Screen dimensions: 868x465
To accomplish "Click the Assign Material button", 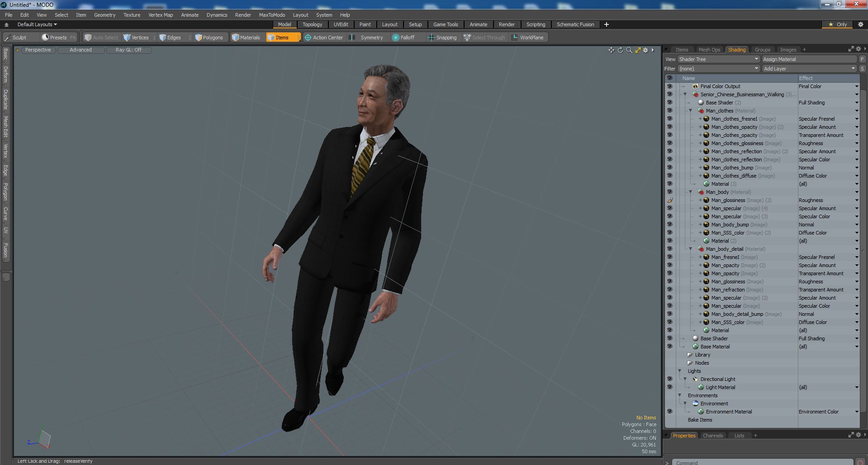I will point(809,59).
